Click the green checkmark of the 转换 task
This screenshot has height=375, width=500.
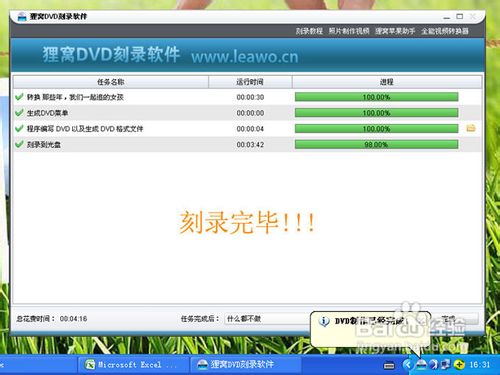[19, 97]
